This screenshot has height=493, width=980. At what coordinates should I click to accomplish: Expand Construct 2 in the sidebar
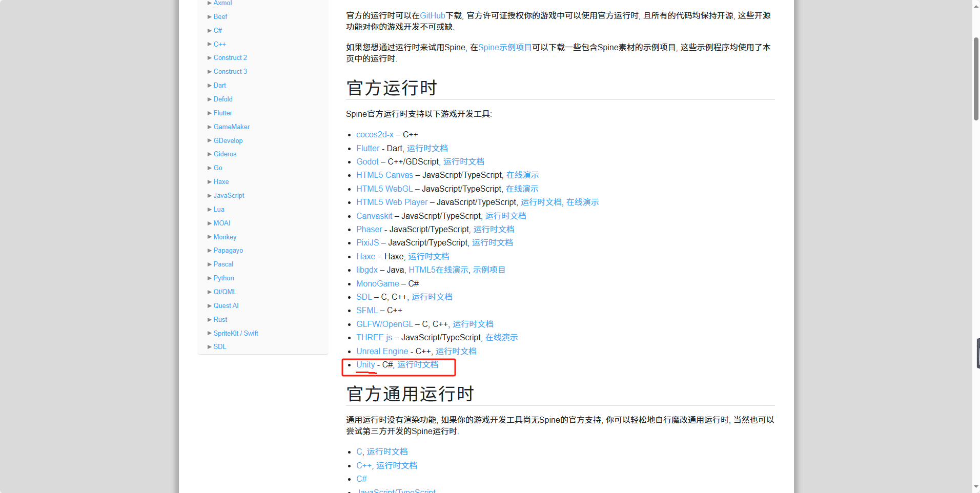coord(230,57)
